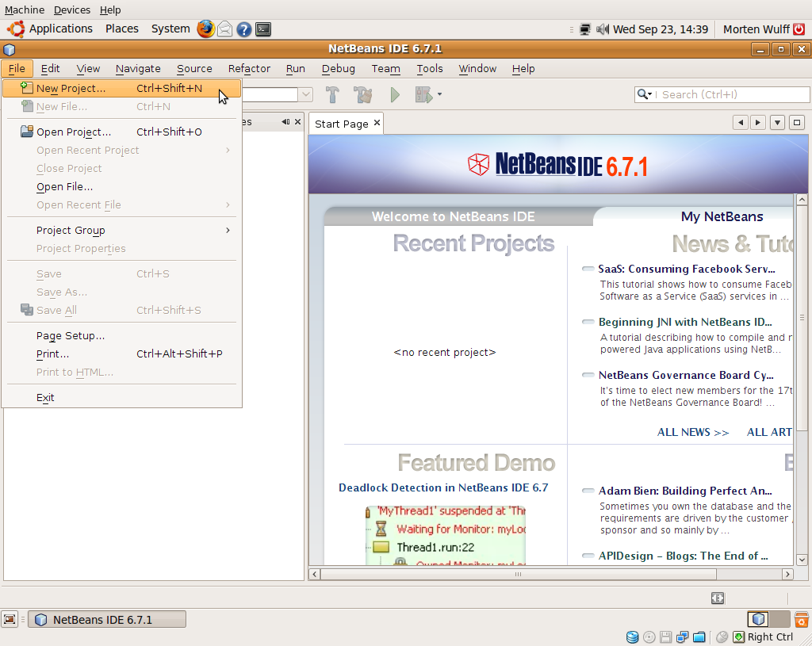This screenshot has height=646, width=812.
Task: Open the Refactor menu
Action: pyautogui.click(x=249, y=68)
